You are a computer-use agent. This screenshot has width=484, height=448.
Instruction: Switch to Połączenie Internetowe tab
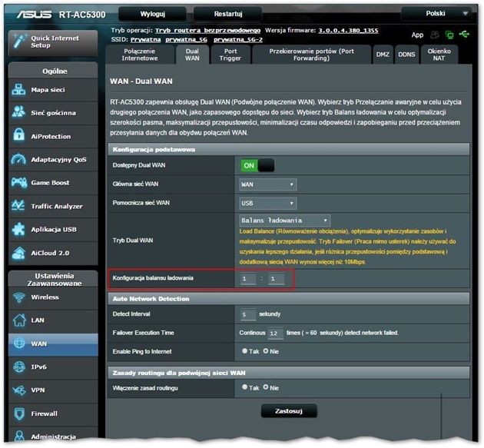click(140, 55)
